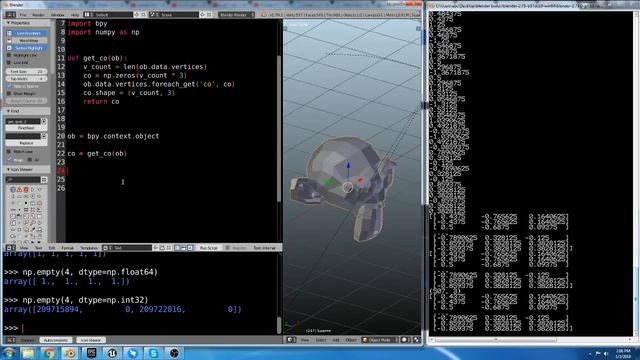640x360 pixels.
Task: Open Google Chrome from the taskbar
Action: tap(49, 353)
